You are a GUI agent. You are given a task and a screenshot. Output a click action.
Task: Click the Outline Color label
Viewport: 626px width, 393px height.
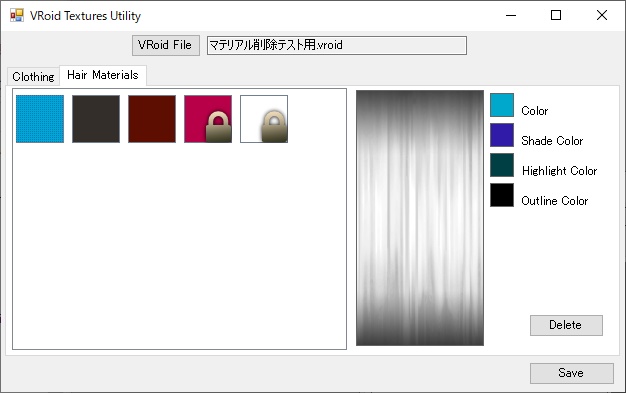(x=555, y=200)
